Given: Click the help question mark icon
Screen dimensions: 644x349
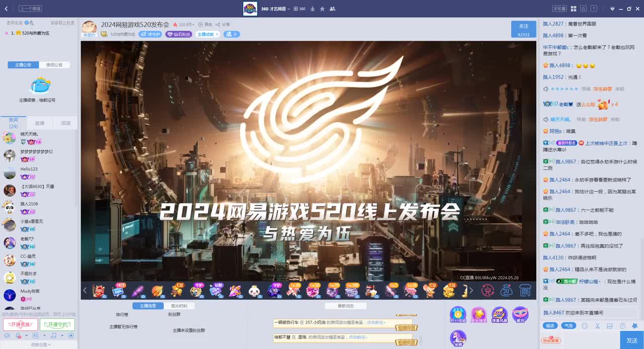Looking at the screenshot, I should (x=594, y=9).
